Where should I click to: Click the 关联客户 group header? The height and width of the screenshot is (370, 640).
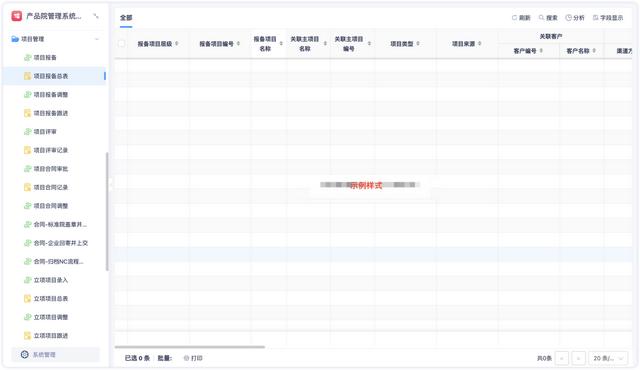[x=551, y=37]
